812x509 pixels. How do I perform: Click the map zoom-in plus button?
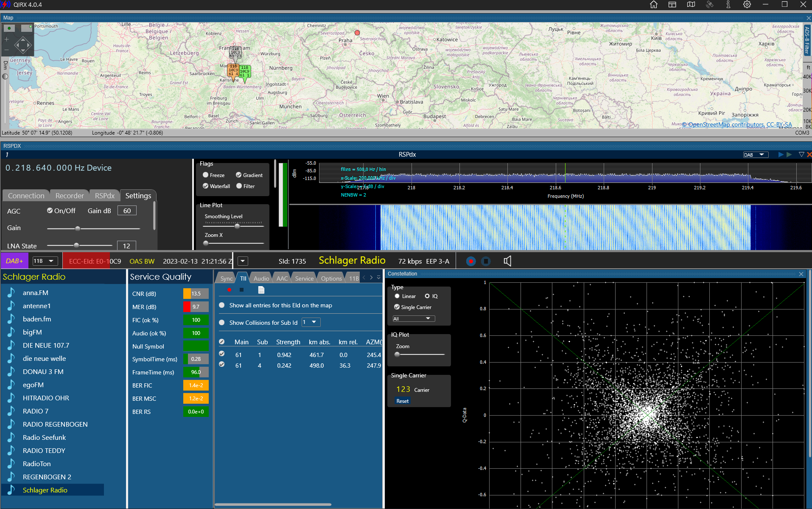coord(6,39)
